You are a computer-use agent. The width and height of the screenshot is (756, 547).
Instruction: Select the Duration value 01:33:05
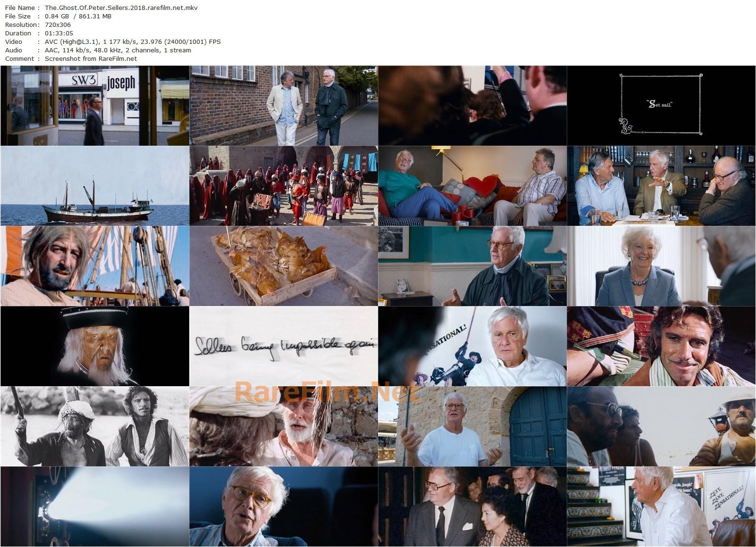pyautogui.click(x=58, y=33)
